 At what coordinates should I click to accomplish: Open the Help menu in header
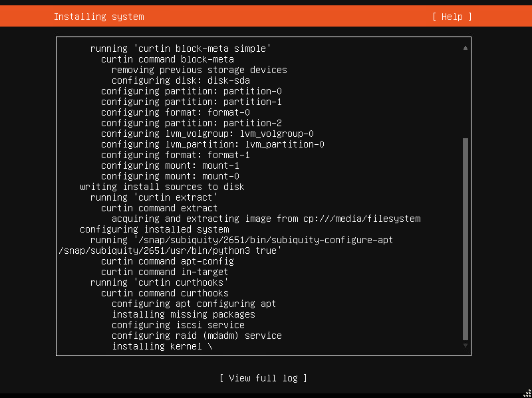coord(452,17)
